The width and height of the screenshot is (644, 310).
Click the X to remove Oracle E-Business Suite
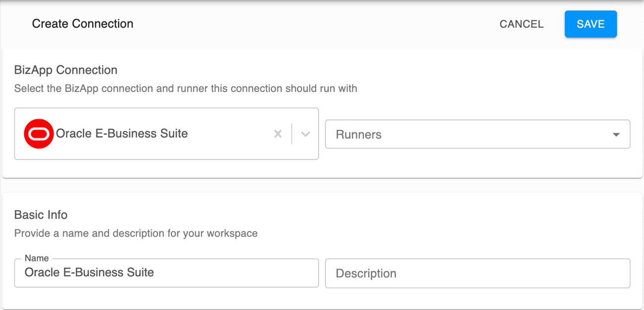[x=277, y=134]
